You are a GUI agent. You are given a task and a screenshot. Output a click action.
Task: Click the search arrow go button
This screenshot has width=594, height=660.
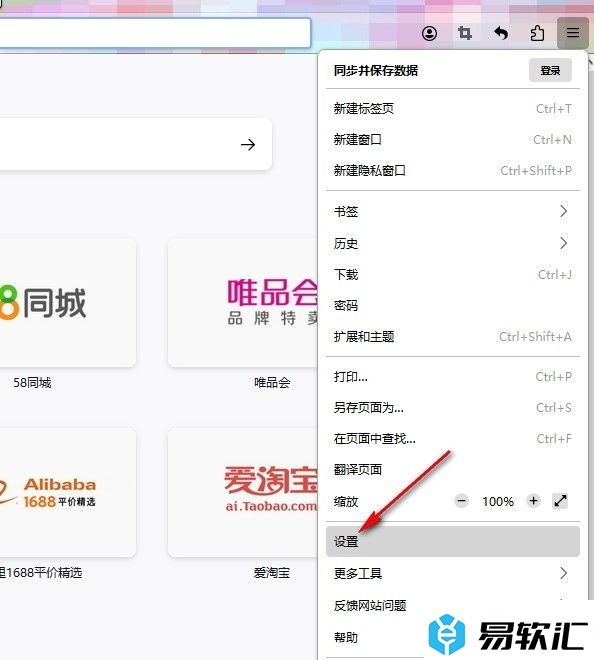(x=248, y=144)
